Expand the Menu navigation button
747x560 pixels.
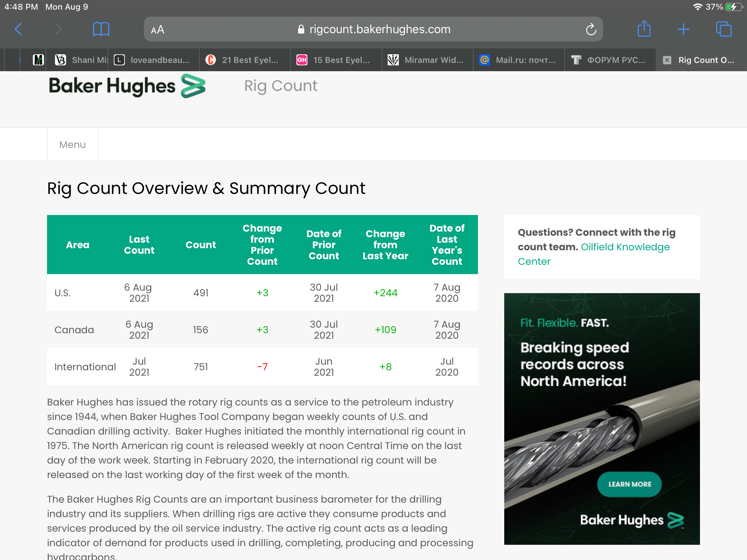click(x=73, y=144)
